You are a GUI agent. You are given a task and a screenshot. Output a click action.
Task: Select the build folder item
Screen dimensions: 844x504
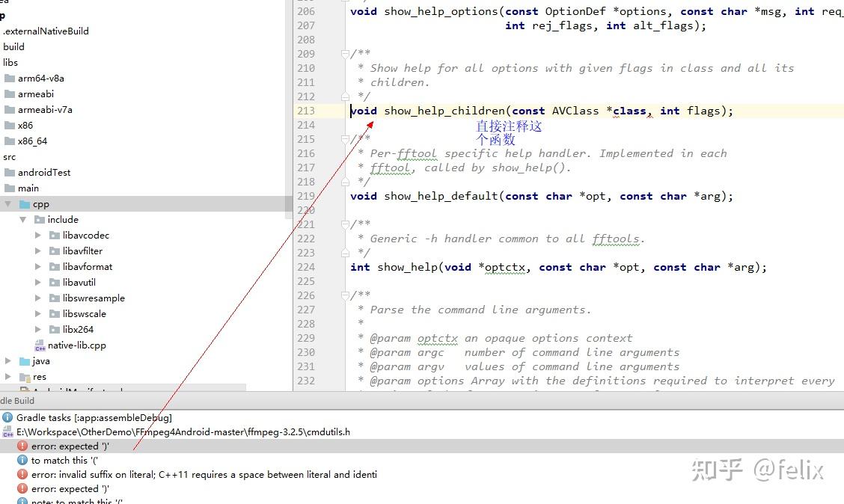(13, 47)
